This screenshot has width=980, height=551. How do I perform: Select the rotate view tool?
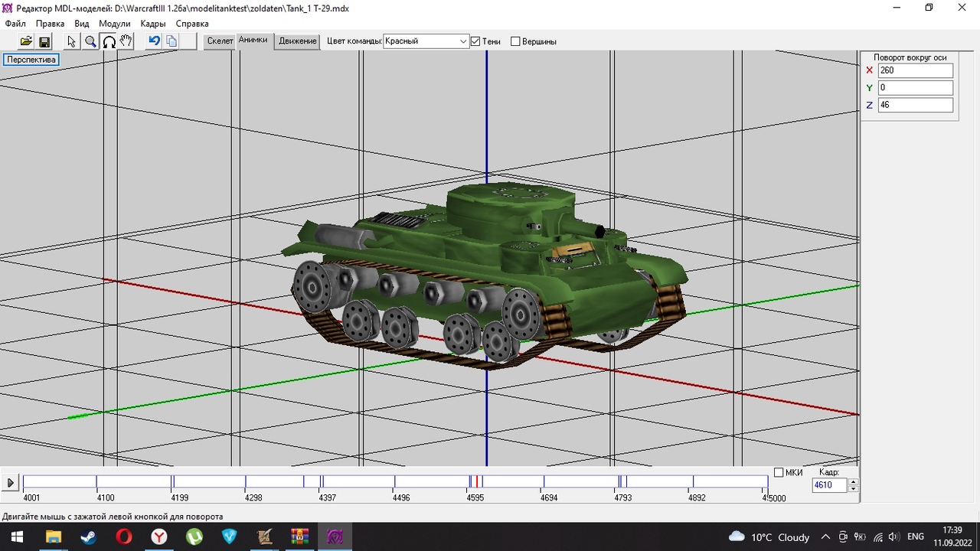pyautogui.click(x=109, y=41)
